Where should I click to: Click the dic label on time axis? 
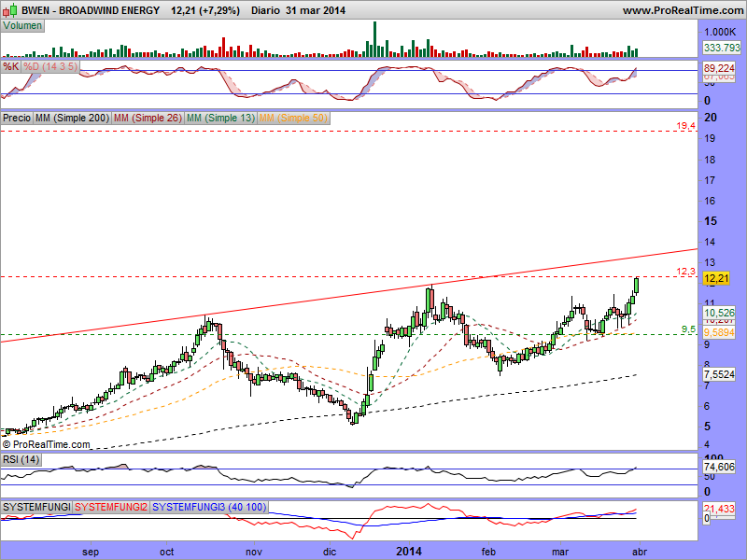click(x=330, y=552)
